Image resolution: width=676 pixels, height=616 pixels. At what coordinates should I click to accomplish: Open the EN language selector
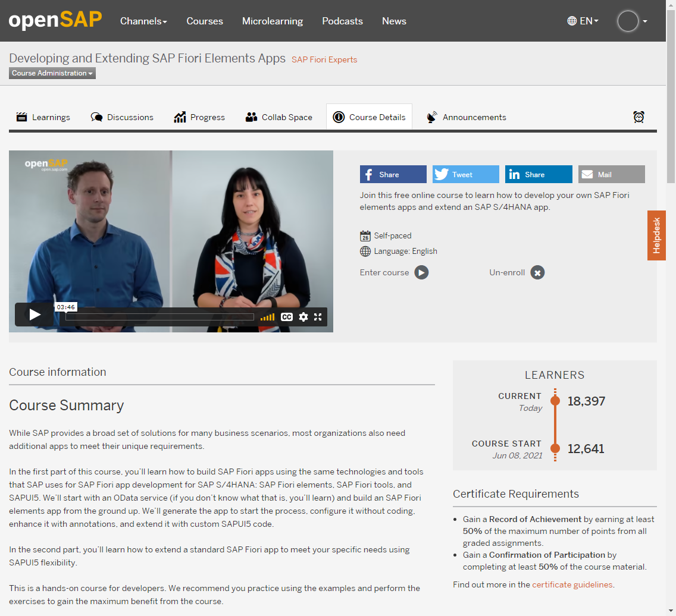pos(583,21)
